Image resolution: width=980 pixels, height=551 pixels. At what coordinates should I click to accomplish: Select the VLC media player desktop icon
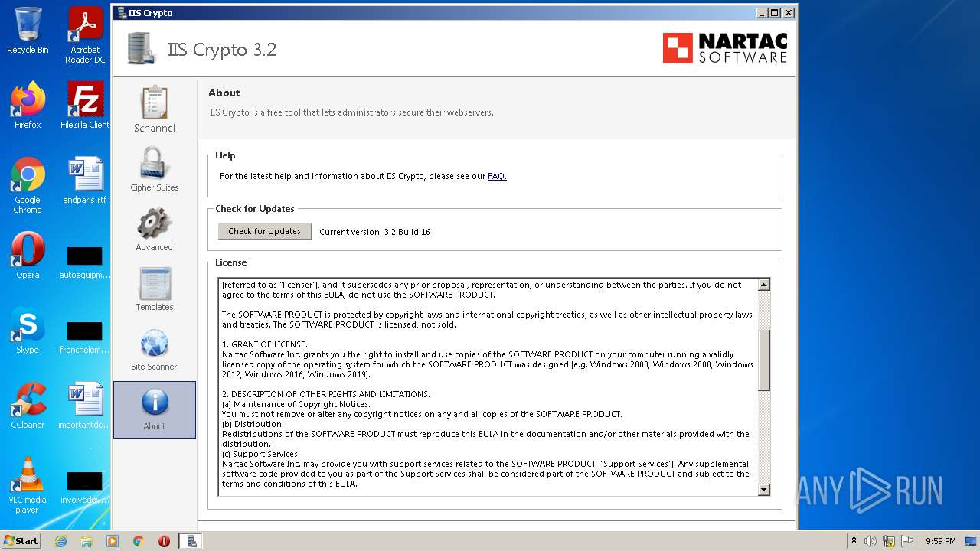point(28,484)
